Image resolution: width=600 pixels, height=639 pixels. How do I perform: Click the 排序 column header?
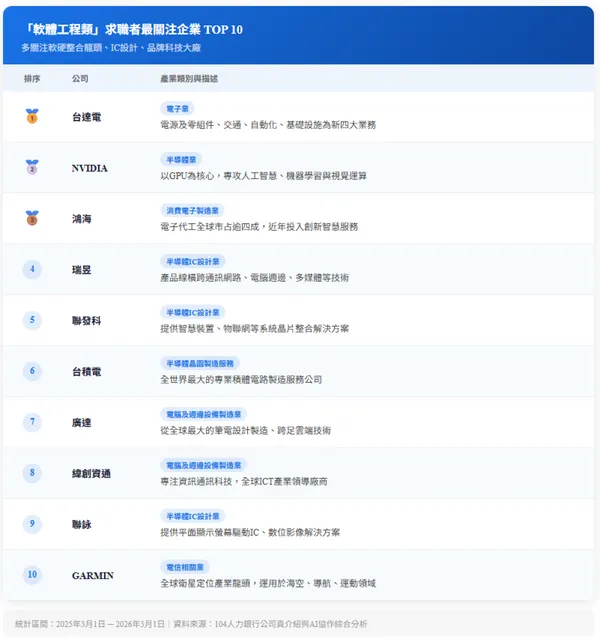pos(32,79)
